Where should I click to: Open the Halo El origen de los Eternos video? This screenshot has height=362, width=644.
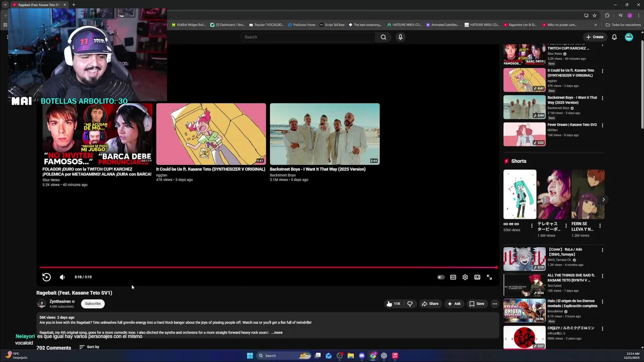click(524, 310)
